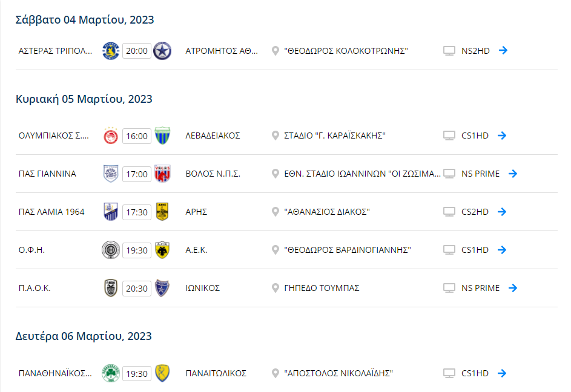Open the ΠΑΝΑΙΤΩΛΙΚΟΣ team link
The width and height of the screenshot is (571, 392).
216,373
